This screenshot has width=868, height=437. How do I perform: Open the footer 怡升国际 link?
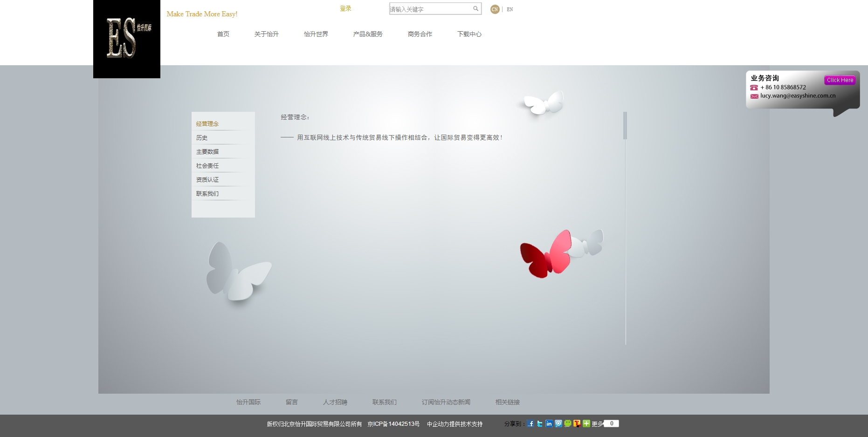[x=248, y=402]
